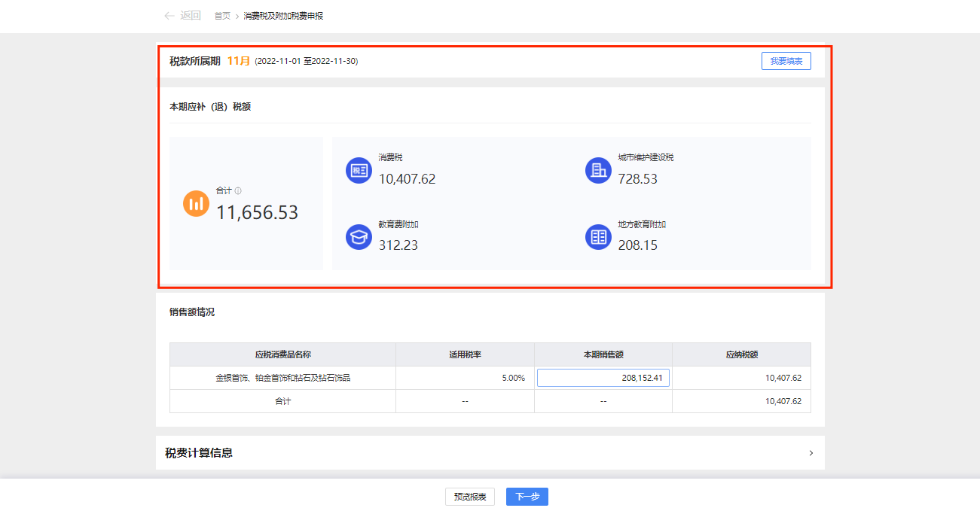Click the 消费税 blue icon
The width and height of the screenshot is (980, 514).
pyautogui.click(x=359, y=171)
